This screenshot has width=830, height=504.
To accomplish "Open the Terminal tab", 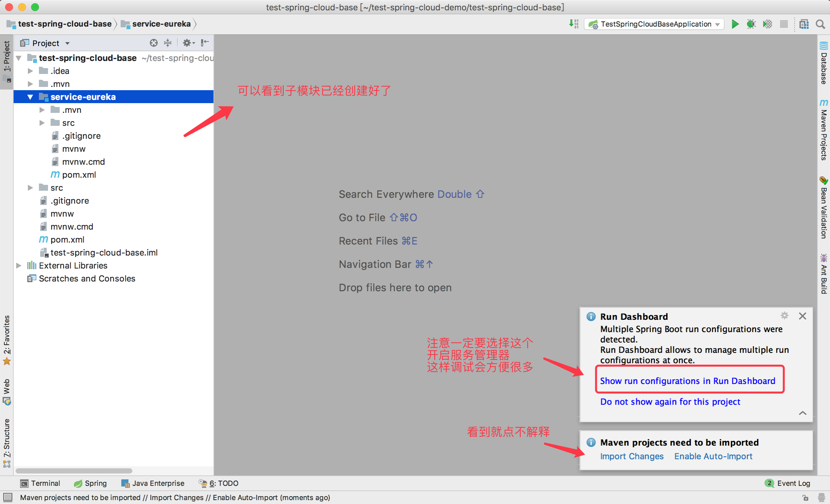I will tap(40, 483).
